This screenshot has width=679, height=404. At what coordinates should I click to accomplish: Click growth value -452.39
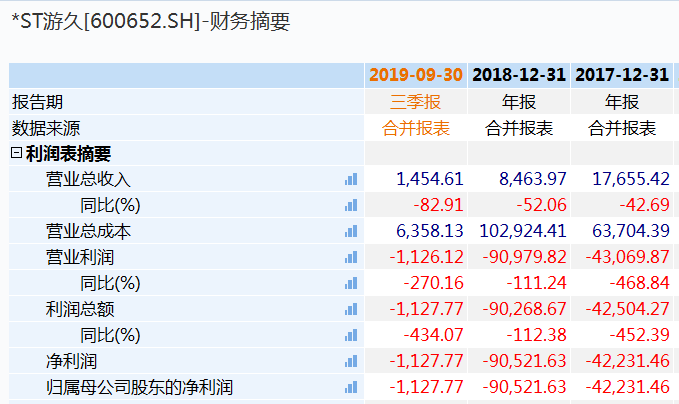tap(640, 335)
